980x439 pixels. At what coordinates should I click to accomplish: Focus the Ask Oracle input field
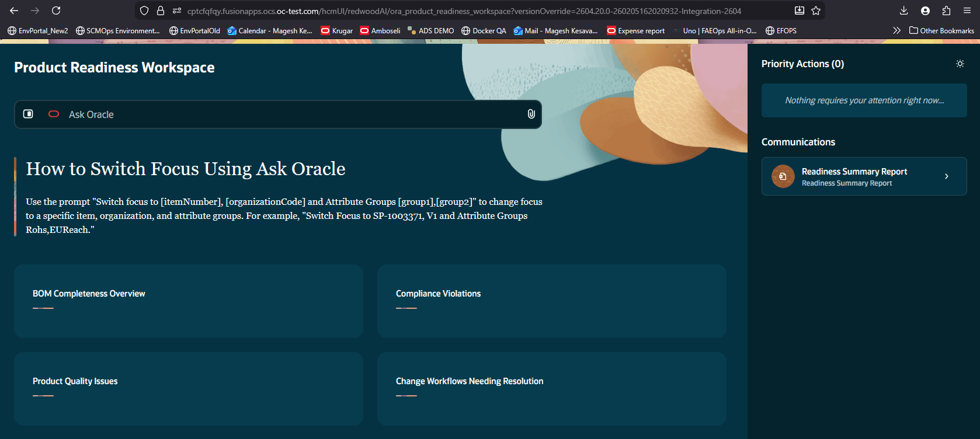tap(278, 114)
